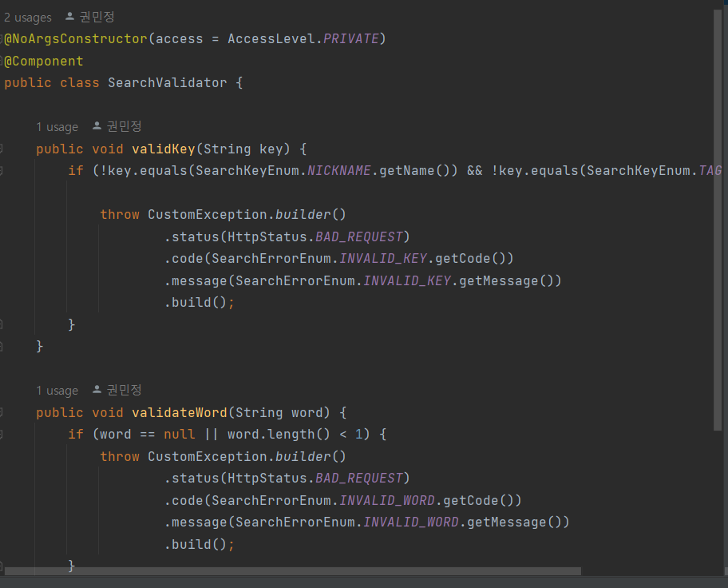Click INVALID_KEY in the .code line
728x588 pixels.
[383, 258]
